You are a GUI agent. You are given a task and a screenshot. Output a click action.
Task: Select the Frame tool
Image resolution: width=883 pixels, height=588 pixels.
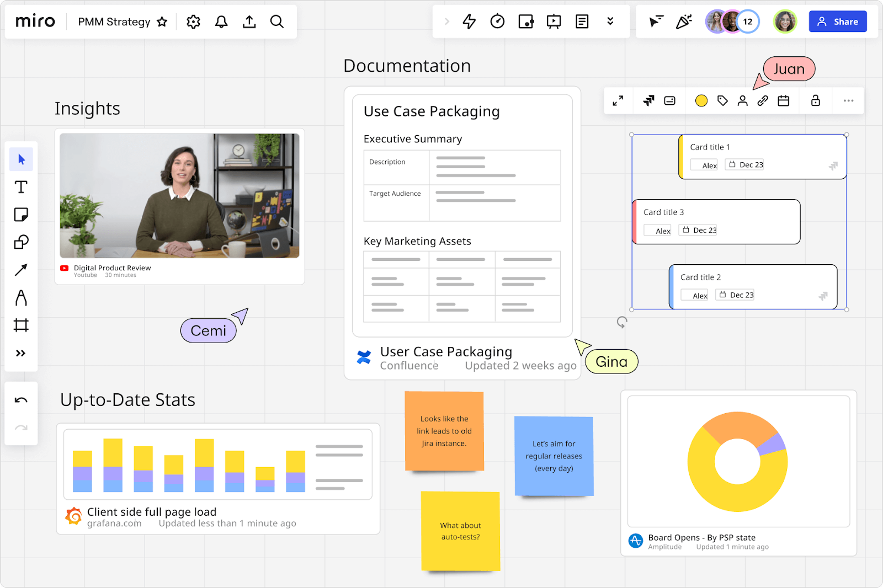click(x=21, y=325)
